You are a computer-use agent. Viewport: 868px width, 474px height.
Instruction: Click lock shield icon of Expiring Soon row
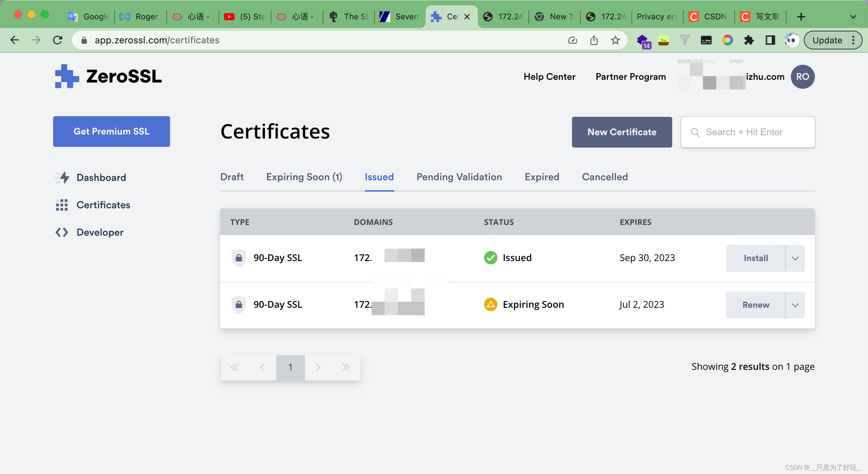coord(239,305)
